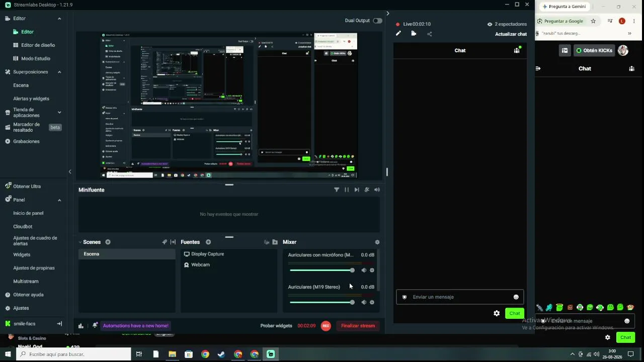Edit stream info with the pencil icon
Screen dimensions: 644x362
[398, 34]
